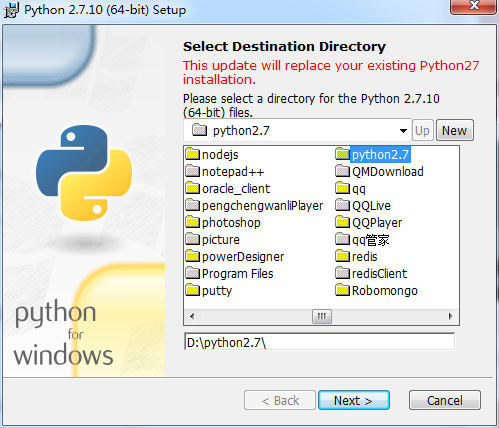Select the "putty" folder name
The height and width of the screenshot is (428, 499).
[217, 291]
